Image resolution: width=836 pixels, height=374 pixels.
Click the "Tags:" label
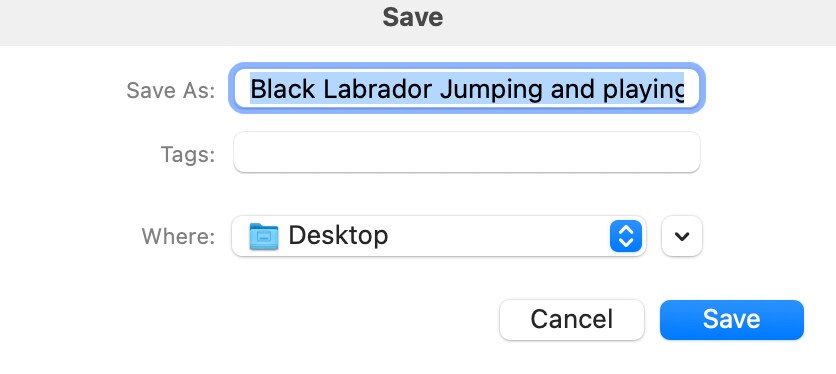point(188,155)
